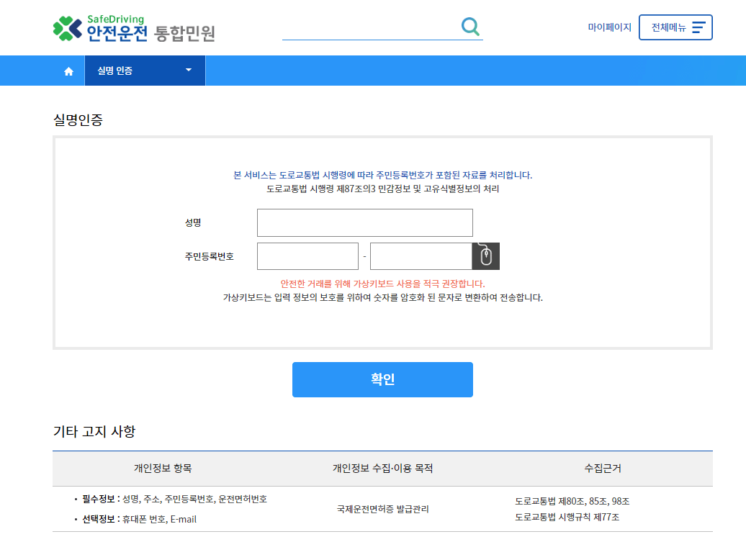Click the 전체메뉴 button
This screenshot has height=560, width=746.
tap(675, 27)
